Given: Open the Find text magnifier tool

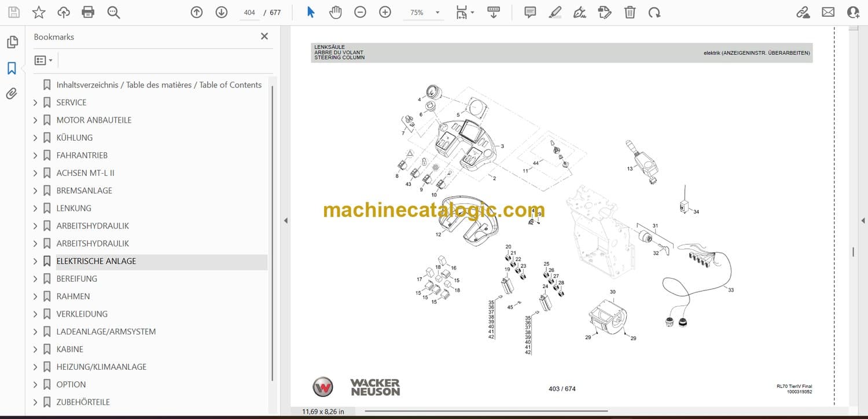Looking at the screenshot, I should click(x=113, y=12).
